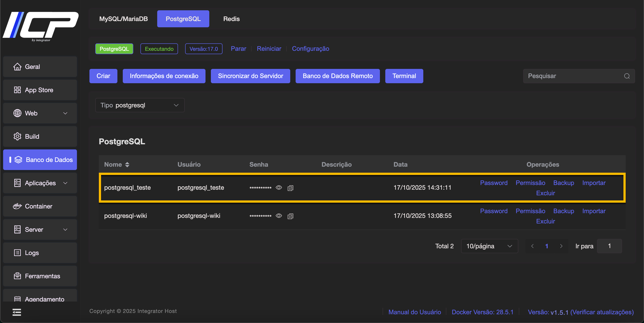Image resolution: width=644 pixels, height=323 pixels.
Task: Switch to the Redis tab
Action: (231, 19)
